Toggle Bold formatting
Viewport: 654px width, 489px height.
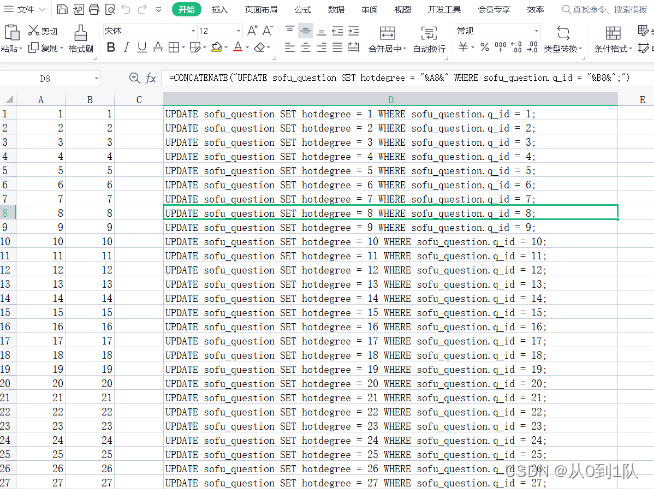111,47
